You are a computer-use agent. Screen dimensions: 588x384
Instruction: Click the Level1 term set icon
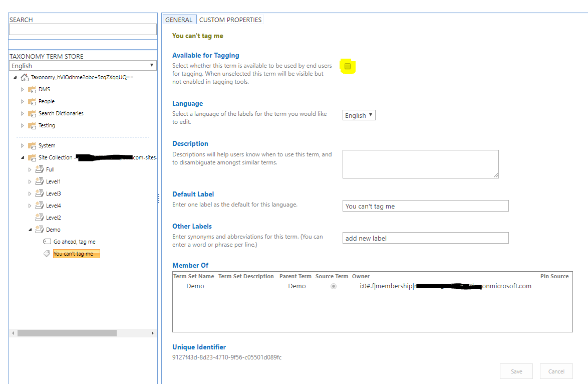click(x=40, y=181)
